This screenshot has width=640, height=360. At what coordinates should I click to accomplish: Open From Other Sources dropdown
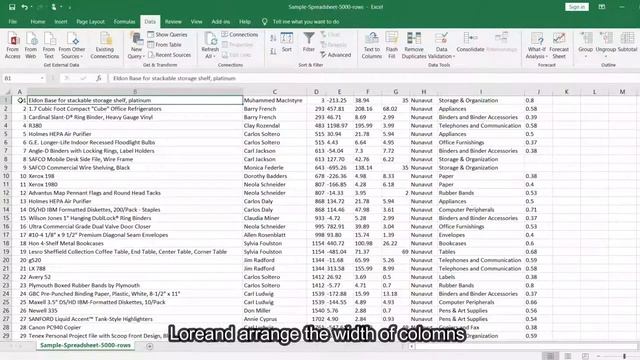click(72, 46)
